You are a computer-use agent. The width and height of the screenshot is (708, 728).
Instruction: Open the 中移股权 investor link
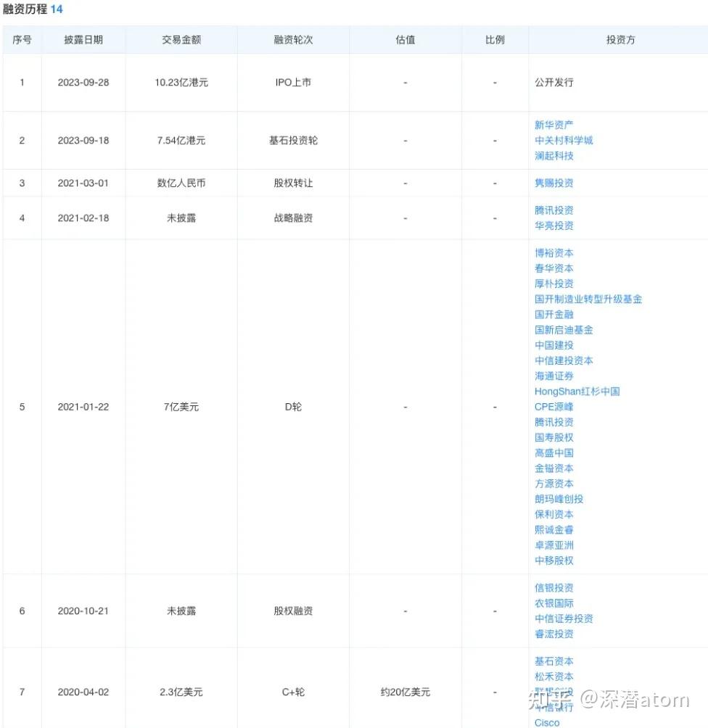tap(553, 561)
